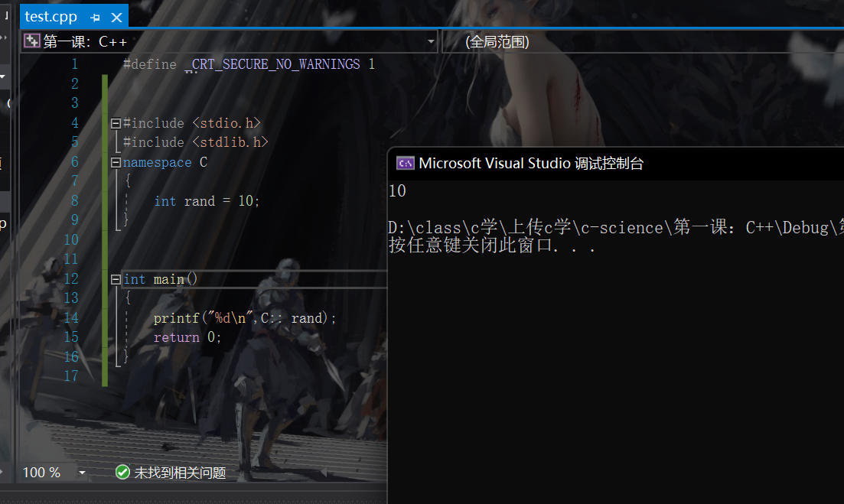The width and height of the screenshot is (844, 504).
Task: Open the 100 % zoom dropdown
Action: click(x=82, y=473)
